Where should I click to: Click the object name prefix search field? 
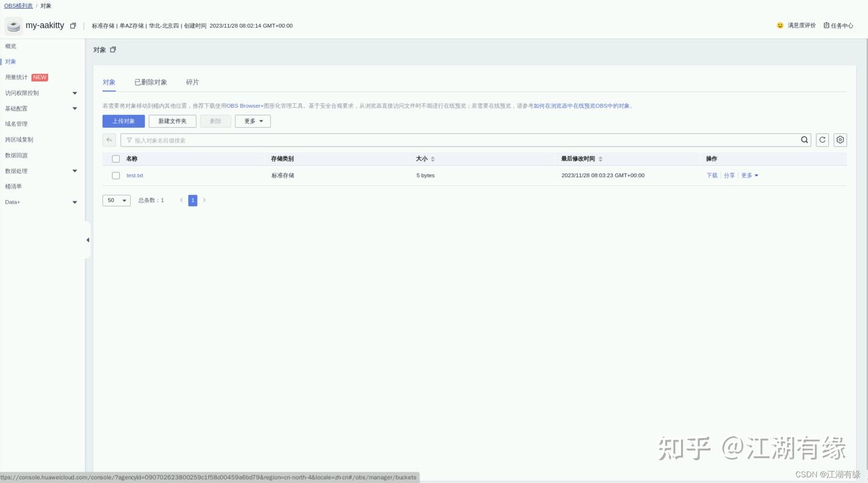[x=362, y=139]
